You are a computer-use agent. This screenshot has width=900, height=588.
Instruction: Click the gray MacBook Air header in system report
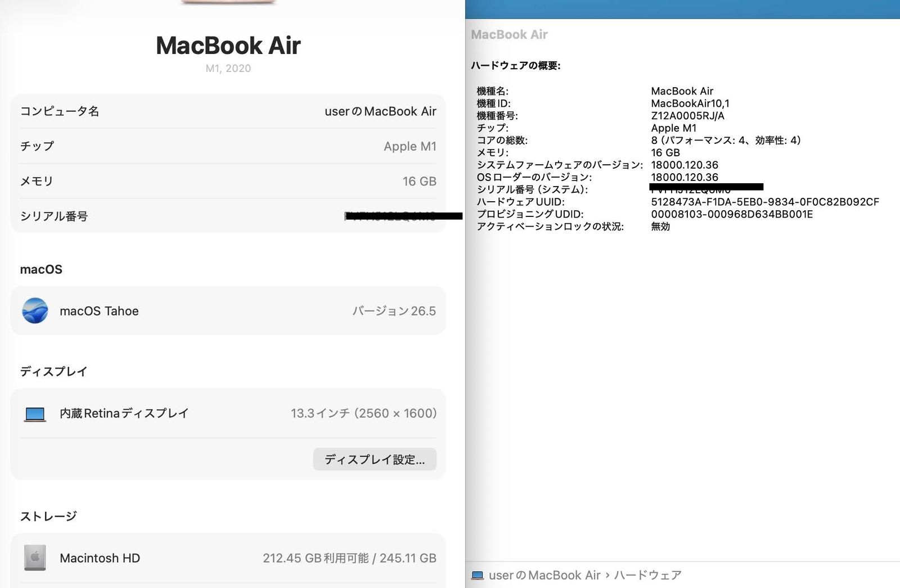(509, 35)
